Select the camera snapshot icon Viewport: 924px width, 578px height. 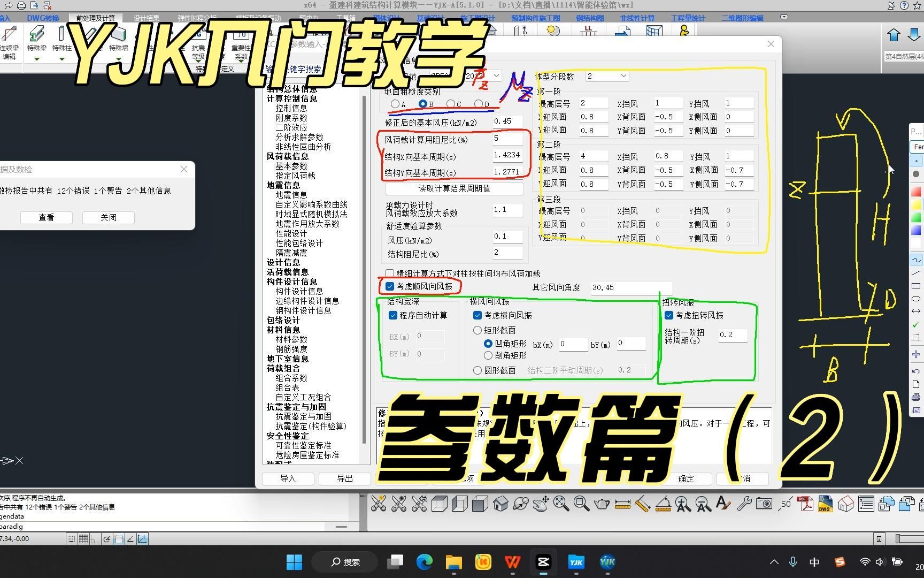pos(764,504)
